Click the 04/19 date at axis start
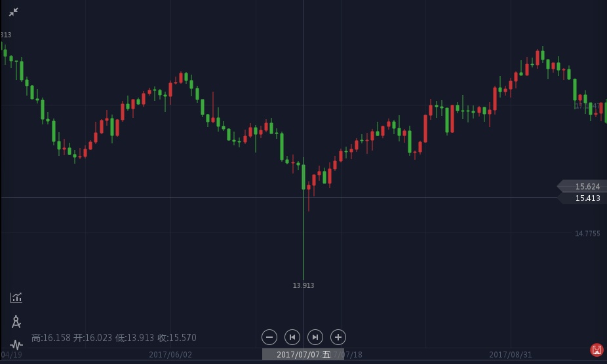Viewport: 607px width, 364px height. tap(11, 355)
